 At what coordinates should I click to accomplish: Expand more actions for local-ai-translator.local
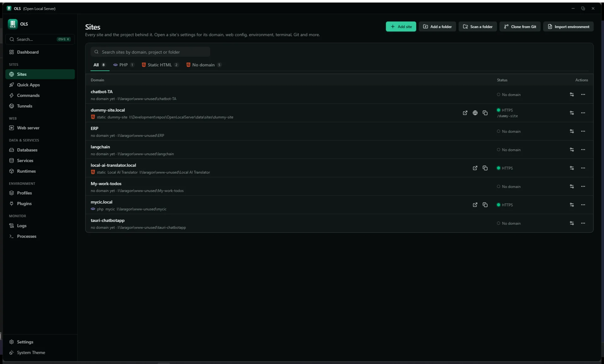[x=583, y=168]
